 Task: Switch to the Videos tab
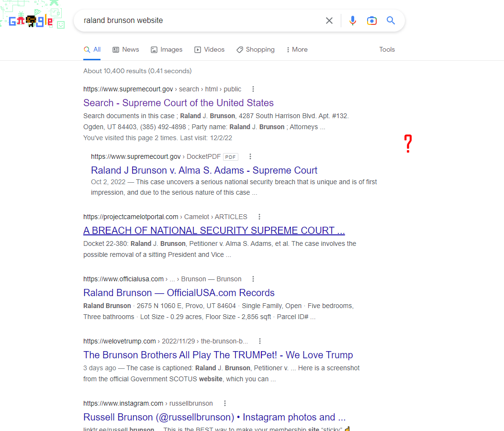209,49
